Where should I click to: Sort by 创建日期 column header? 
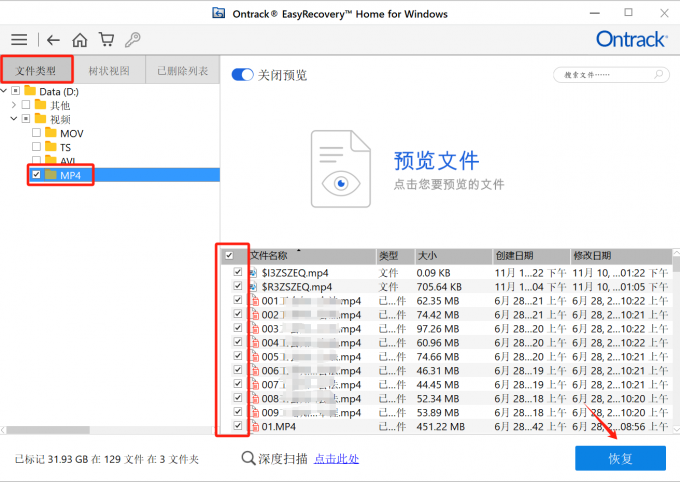531,256
